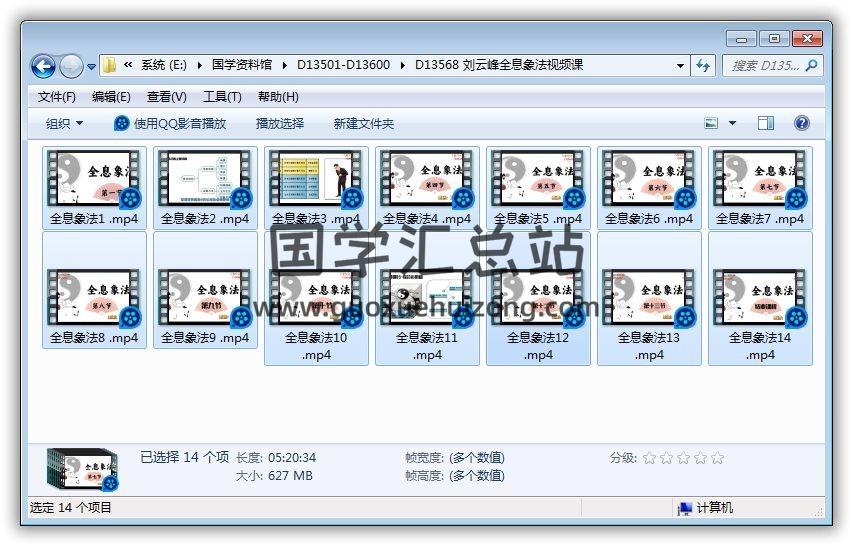Open the 查看(V) menu
This screenshot has height=546, width=853.
point(166,97)
